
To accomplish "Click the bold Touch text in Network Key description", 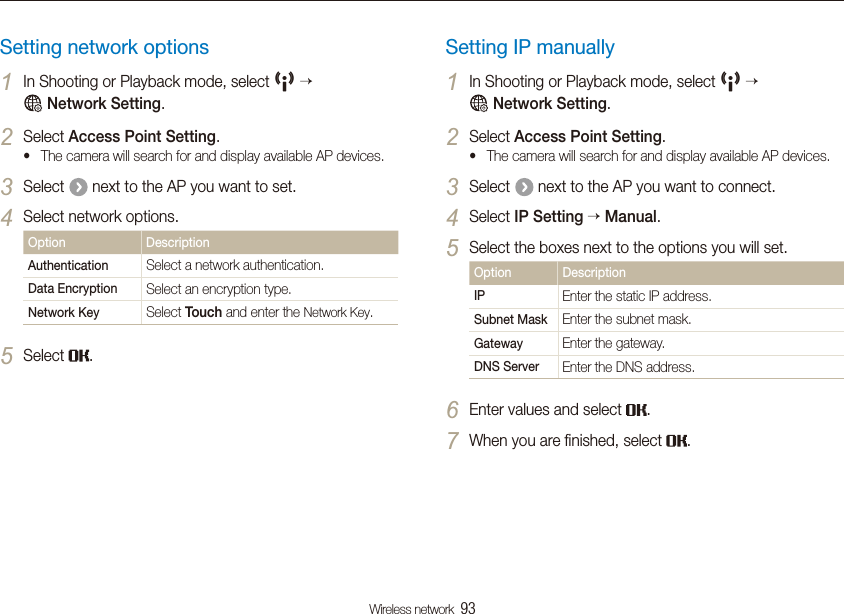I will [x=203, y=312].
